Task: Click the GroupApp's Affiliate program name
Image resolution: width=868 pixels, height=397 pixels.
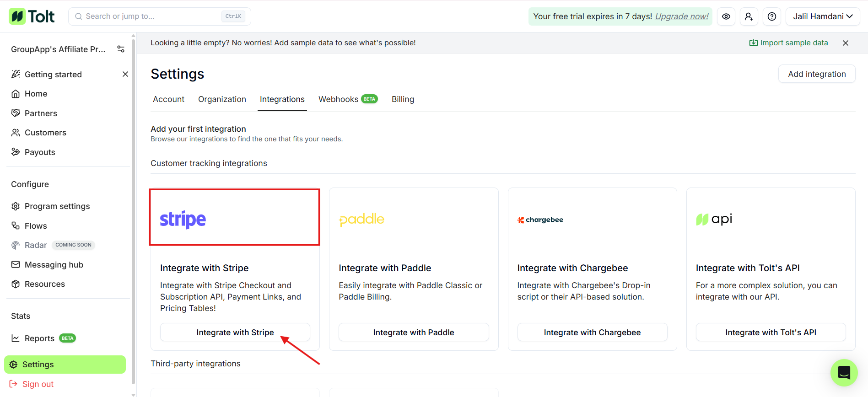Action: (58, 49)
